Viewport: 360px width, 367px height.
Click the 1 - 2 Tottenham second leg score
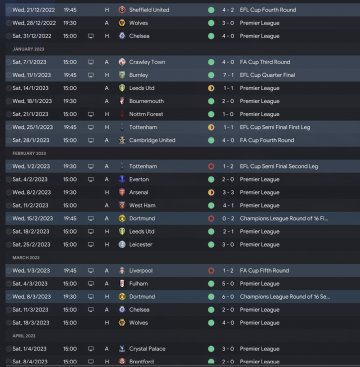pyautogui.click(x=228, y=166)
